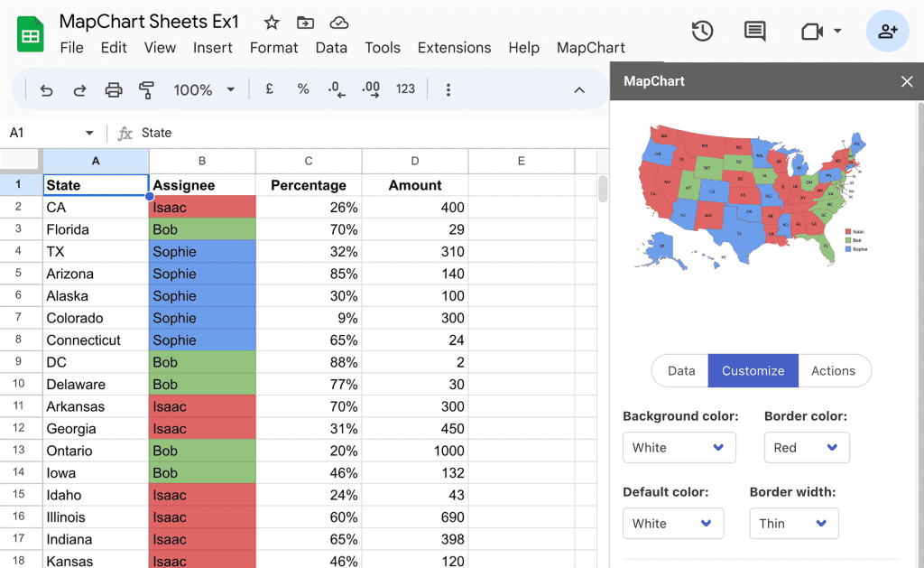924x568 pixels.
Task: Click the Google Sheets home logo
Action: [30, 35]
